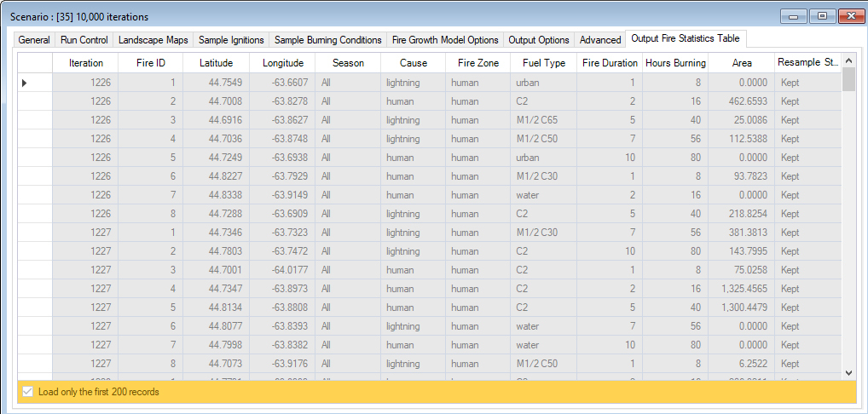Select longitude cell -63.8748
This screenshot has height=414, width=868.
tap(282, 139)
